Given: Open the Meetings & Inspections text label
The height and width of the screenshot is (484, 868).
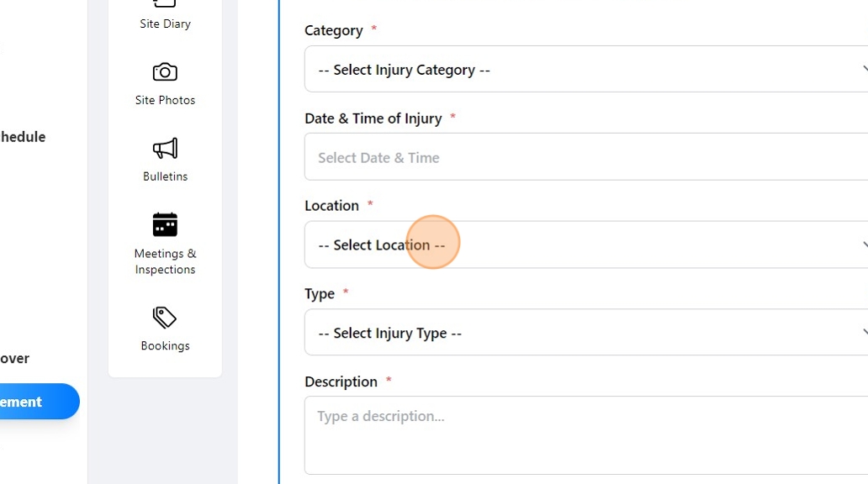Looking at the screenshot, I should tap(165, 261).
